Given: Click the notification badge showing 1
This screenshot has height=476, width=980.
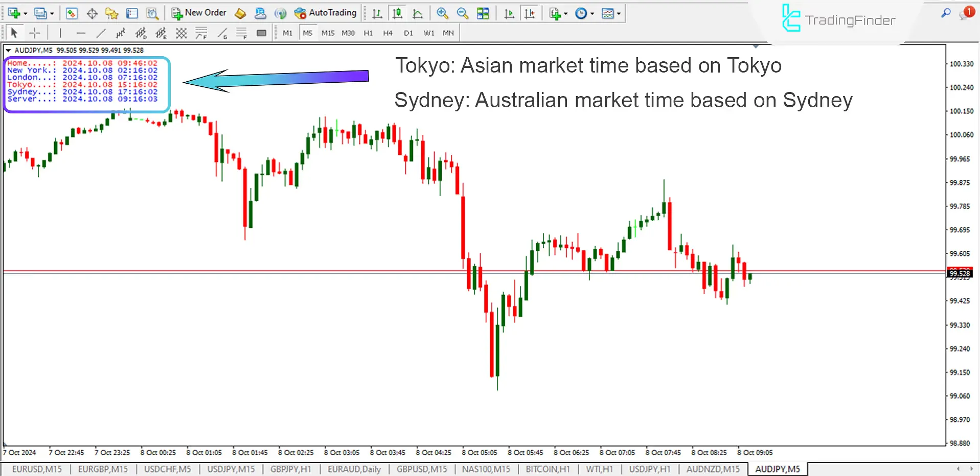Looking at the screenshot, I should point(969,11).
